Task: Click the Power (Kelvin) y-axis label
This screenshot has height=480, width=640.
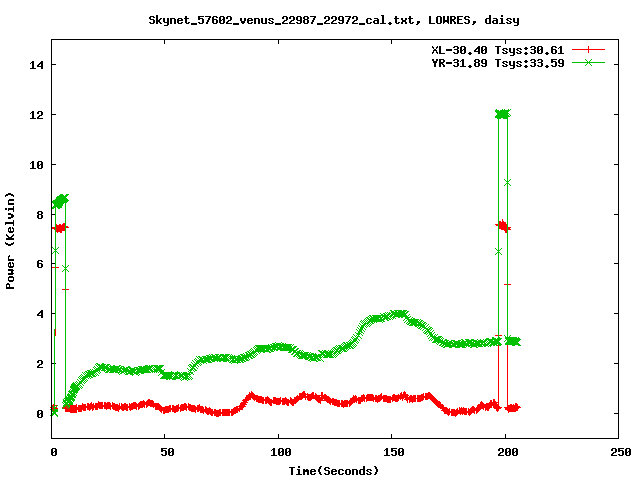Action: (x=10, y=241)
